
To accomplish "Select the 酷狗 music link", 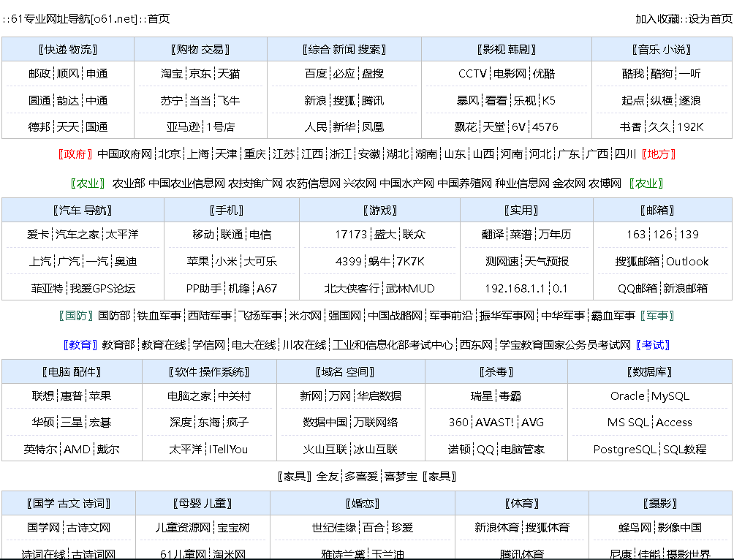I will coord(661,74).
